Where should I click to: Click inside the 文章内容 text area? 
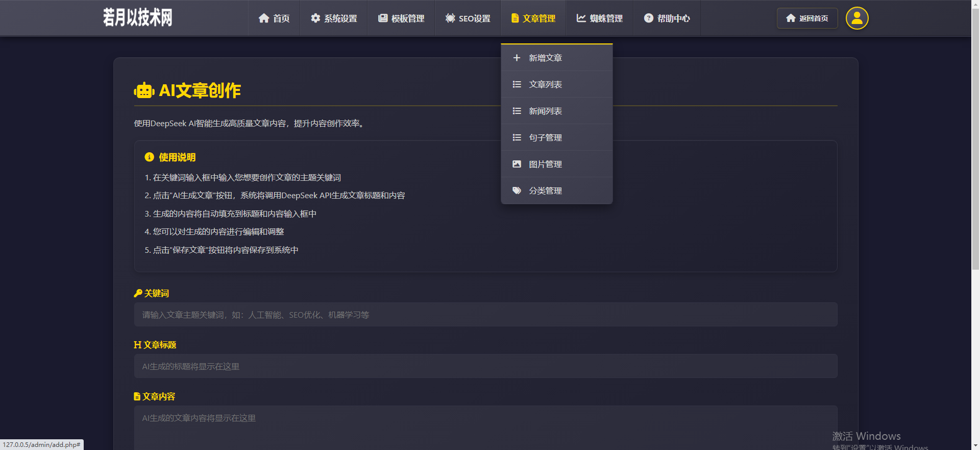click(485, 427)
